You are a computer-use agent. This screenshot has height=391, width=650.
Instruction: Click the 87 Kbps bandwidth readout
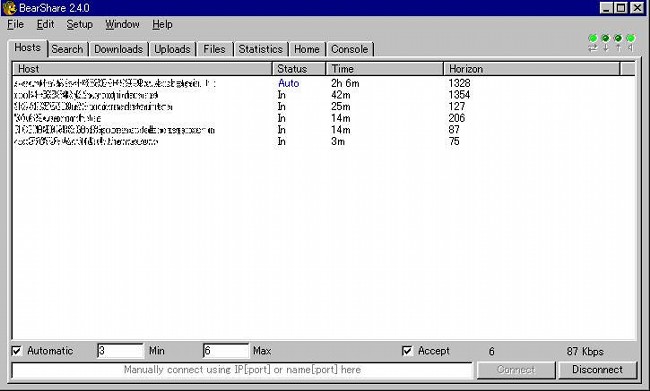click(585, 351)
